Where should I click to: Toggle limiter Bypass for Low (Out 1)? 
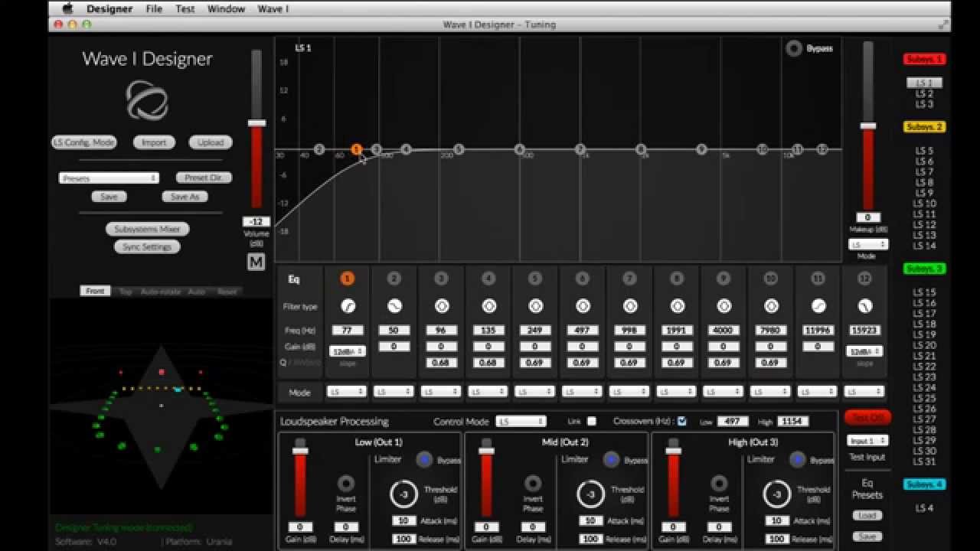[x=424, y=459]
